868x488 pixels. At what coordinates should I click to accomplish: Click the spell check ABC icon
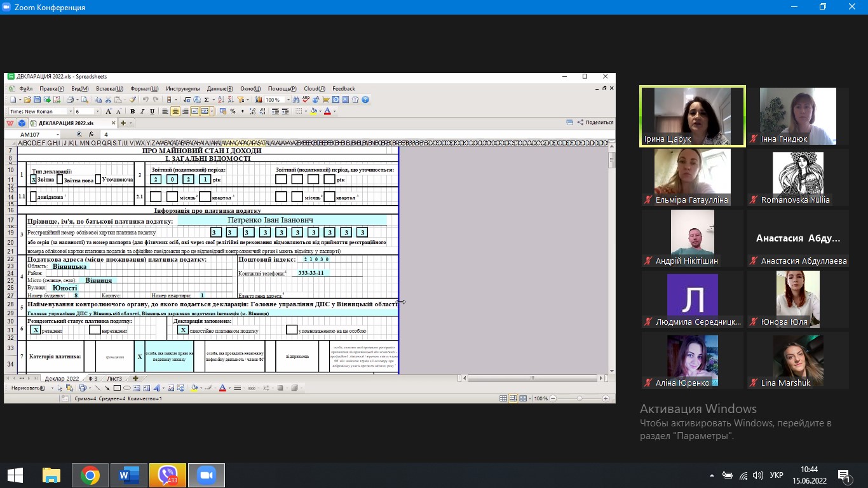(x=306, y=100)
